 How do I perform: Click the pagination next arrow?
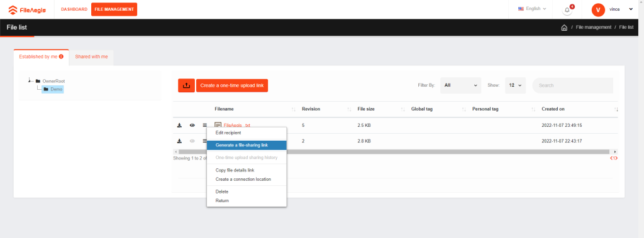tap(617, 158)
